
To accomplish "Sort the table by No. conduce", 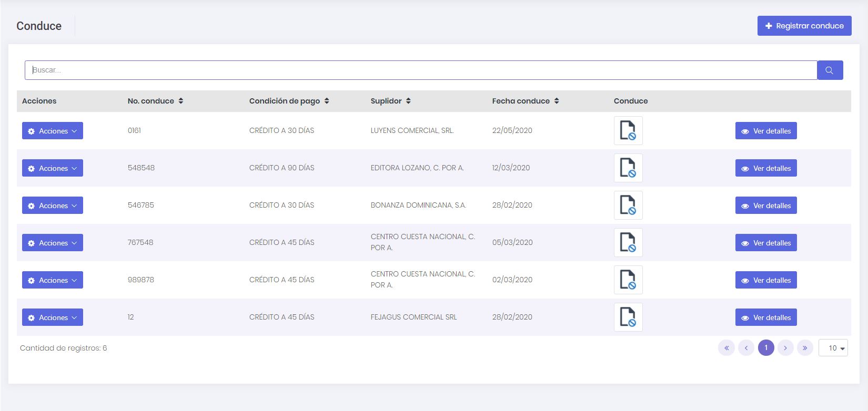I will click(x=180, y=101).
